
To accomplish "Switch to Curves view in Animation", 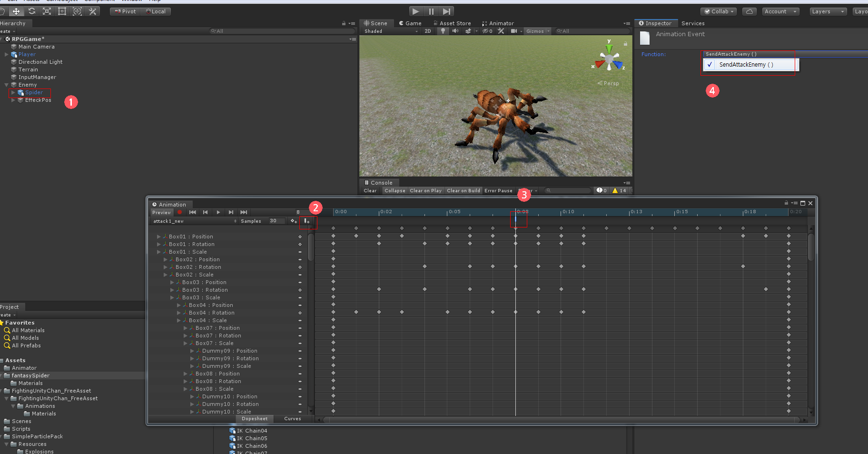I will pos(293,419).
